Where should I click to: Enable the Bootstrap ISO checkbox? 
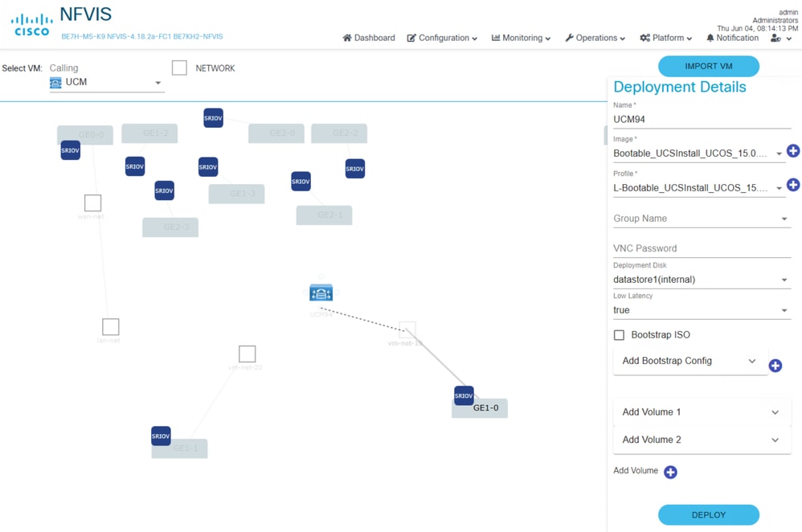point(619,335)
